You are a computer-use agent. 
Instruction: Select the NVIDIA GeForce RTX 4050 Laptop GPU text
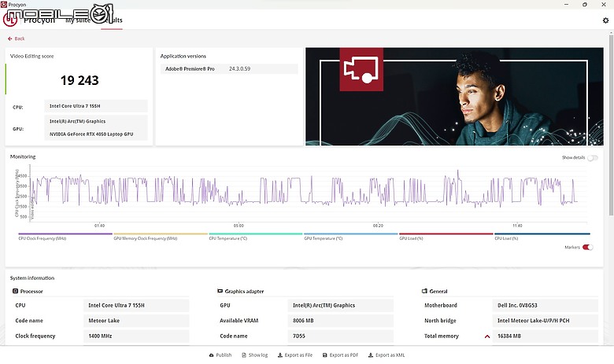(91, 134)
